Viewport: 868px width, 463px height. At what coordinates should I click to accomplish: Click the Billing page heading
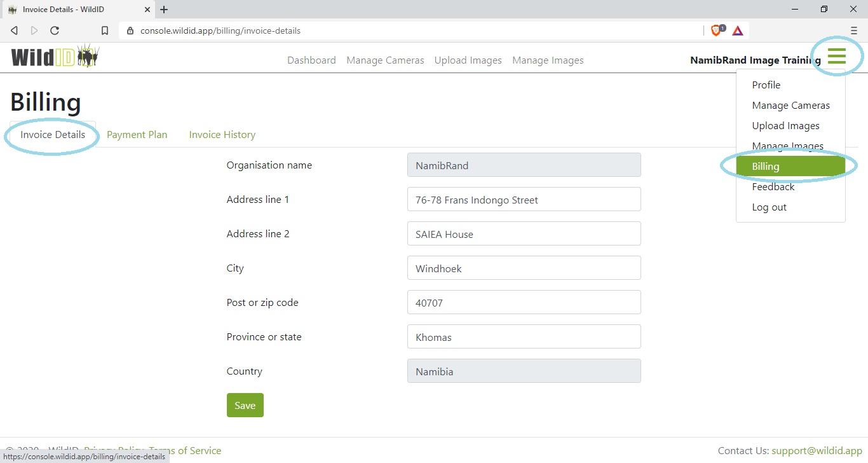pyautogui.click(x=46, y=102)
